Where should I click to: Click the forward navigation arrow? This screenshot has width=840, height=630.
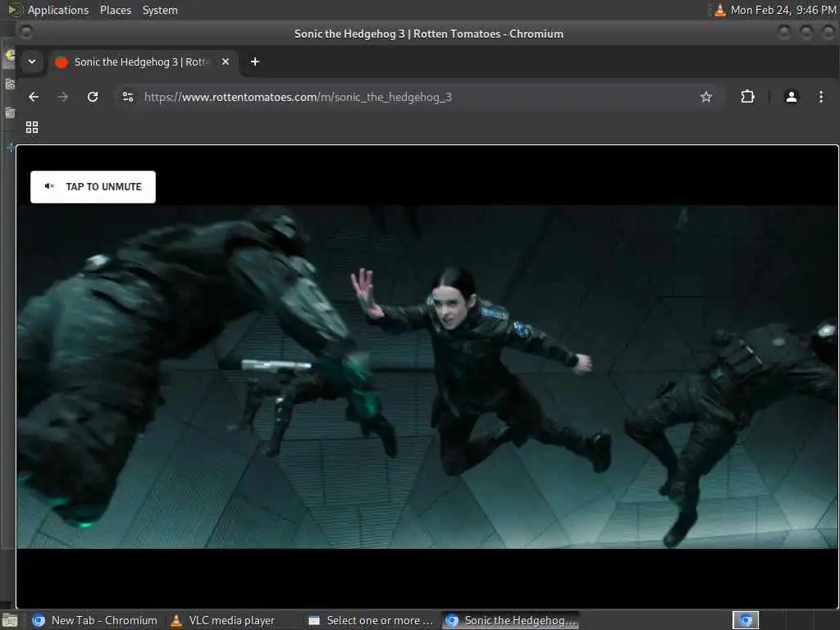pos(62,97)
